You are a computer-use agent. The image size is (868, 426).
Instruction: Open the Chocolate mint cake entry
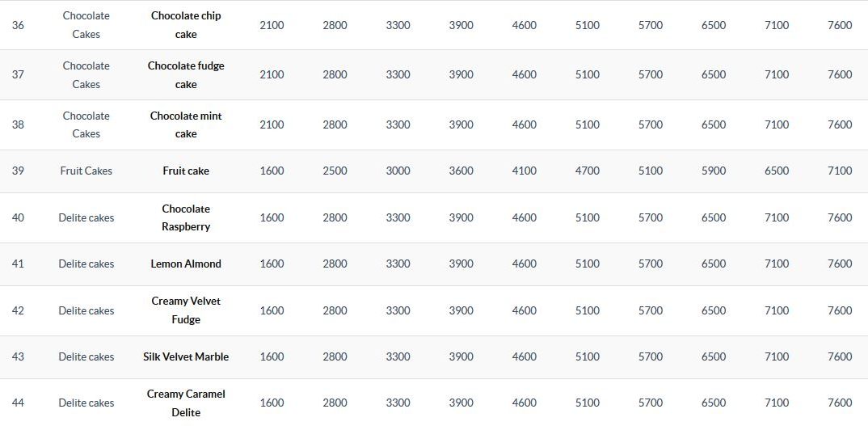pos(186,124)
